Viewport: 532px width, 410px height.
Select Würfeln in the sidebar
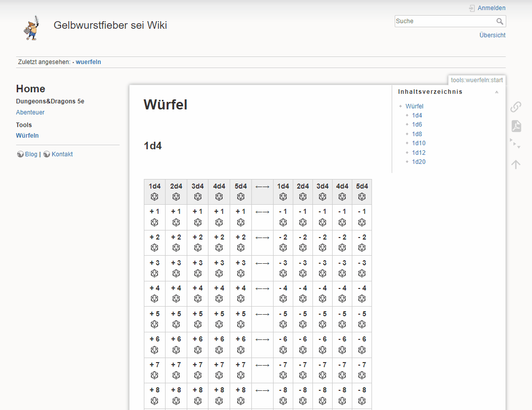27,136
